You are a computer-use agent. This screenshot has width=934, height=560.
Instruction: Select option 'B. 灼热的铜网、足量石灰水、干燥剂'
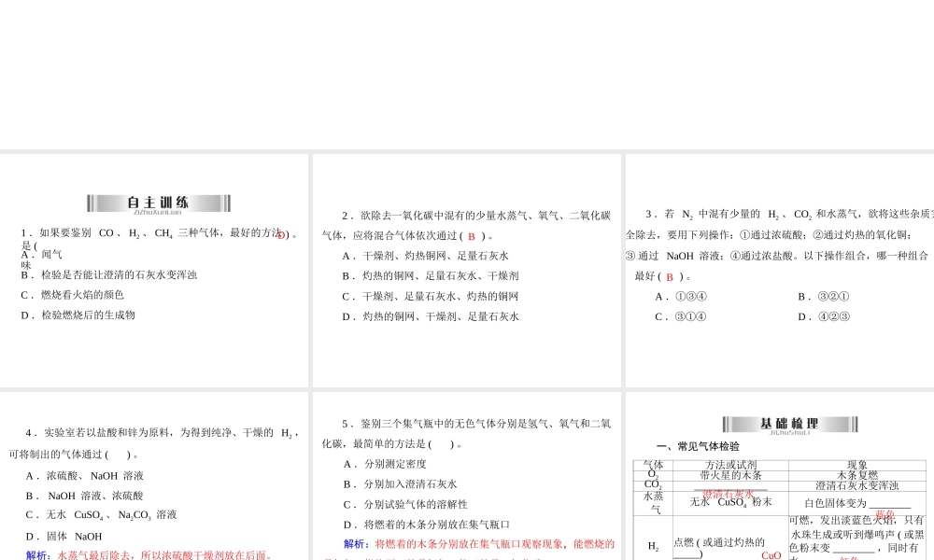[430, 276]
